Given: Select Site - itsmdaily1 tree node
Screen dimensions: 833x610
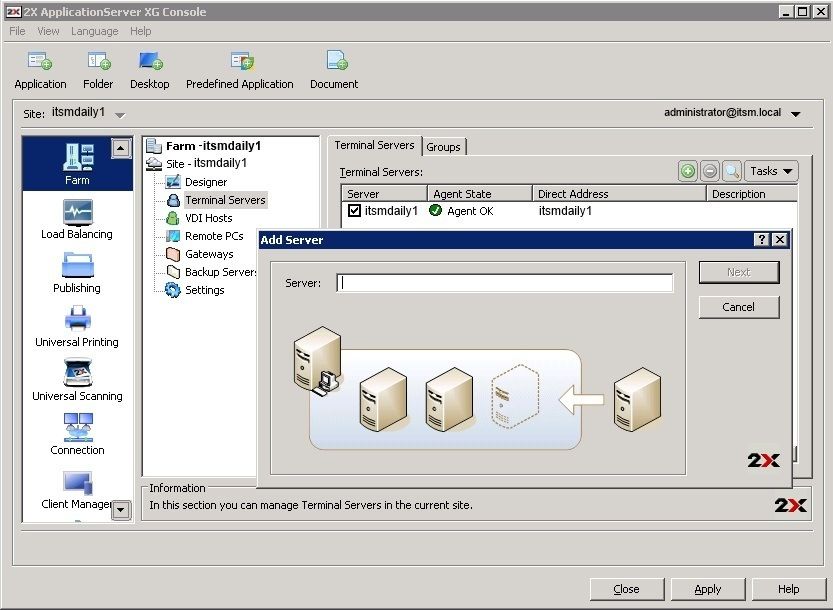Looking at the screenshot, I should click(x=206, y=164).
